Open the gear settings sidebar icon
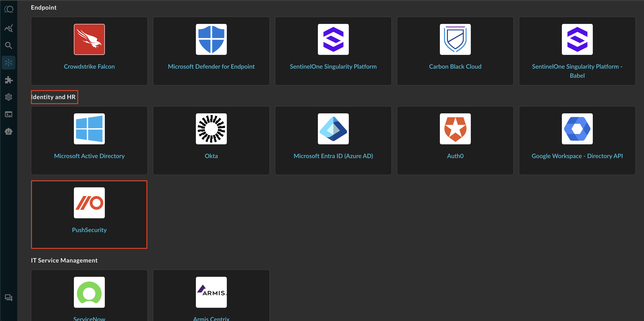Screen dimensions: 644x321 [9, 97]
